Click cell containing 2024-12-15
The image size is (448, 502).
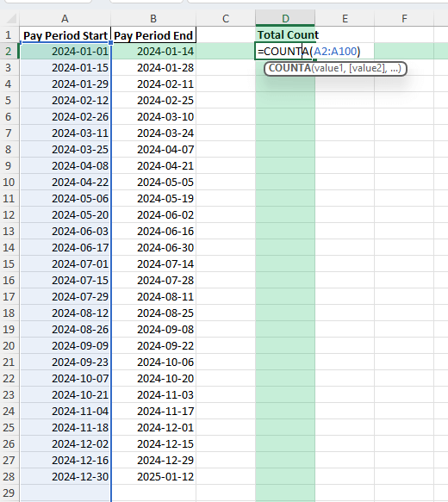[153, 443]
